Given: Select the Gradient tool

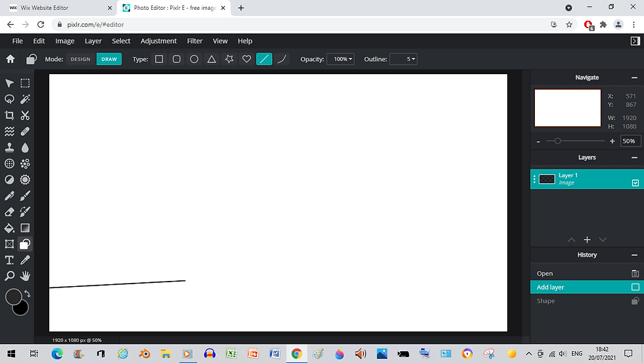Looking at the screenshot, I should pos(25,228).
